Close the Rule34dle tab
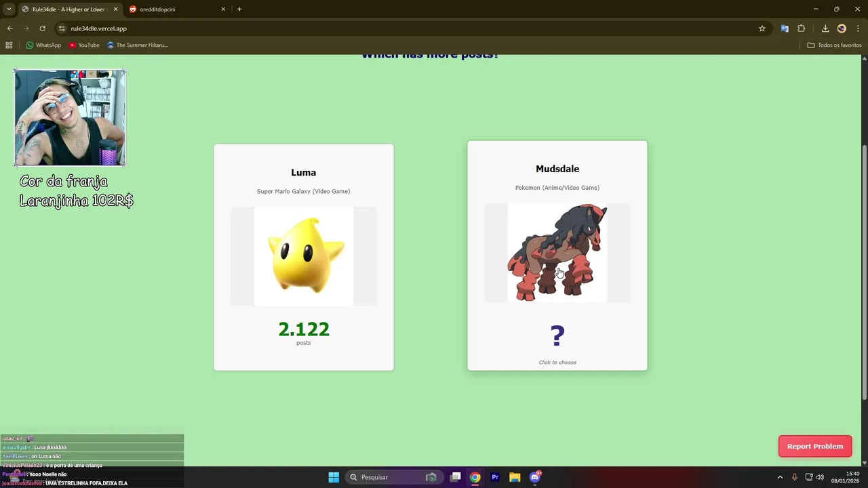Viewport: 868px width, 488px height. (115, 9)
